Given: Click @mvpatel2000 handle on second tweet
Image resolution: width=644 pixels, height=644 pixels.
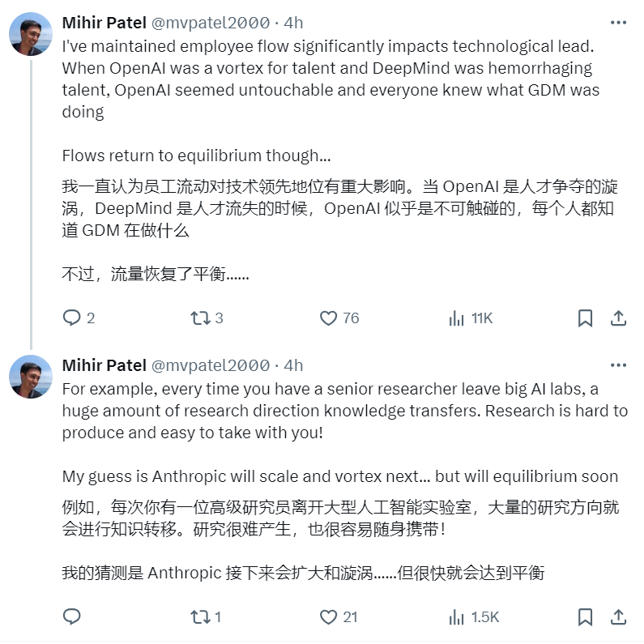Looking at the screenshot, I should (x=211, y=365).
